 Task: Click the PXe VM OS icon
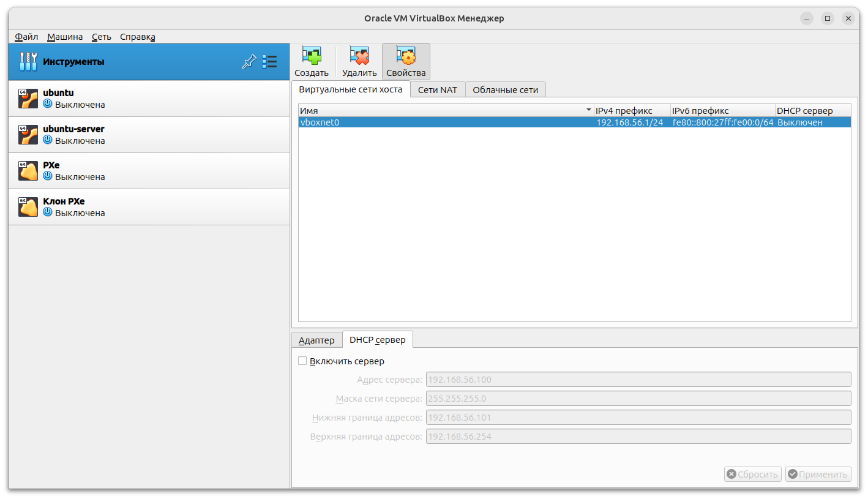[28, 171]
